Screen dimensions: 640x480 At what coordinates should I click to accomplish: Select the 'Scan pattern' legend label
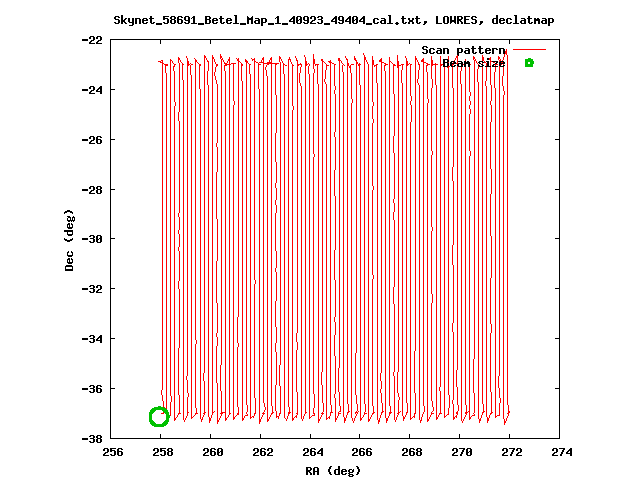[x=463, y=50]
